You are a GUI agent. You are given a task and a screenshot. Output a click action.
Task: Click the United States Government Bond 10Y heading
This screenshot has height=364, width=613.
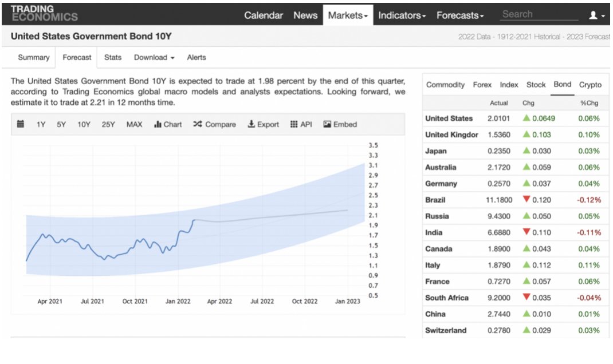(91, 36)
